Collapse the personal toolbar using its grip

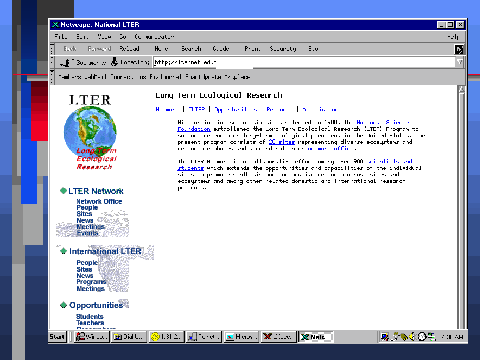click(52, 77)
